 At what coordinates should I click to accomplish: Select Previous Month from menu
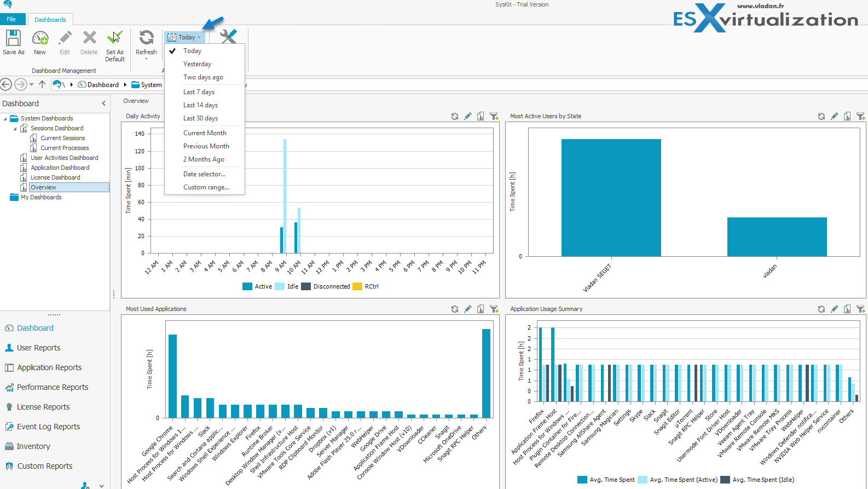[204, 146]
